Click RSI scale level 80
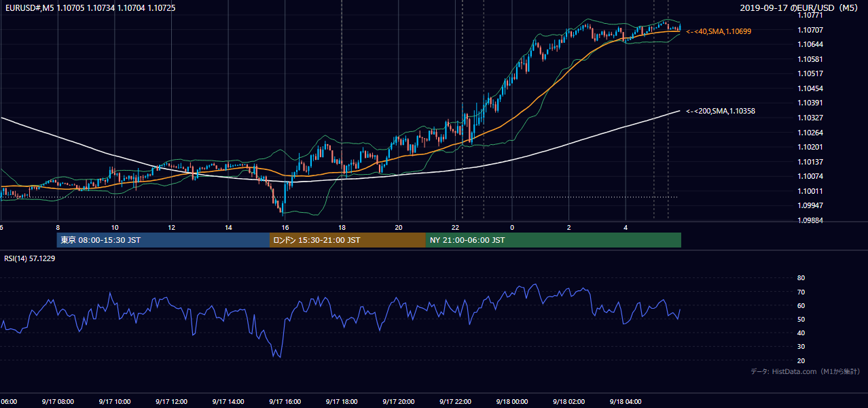This screenshot has height=408, width=868. (801, 278)
